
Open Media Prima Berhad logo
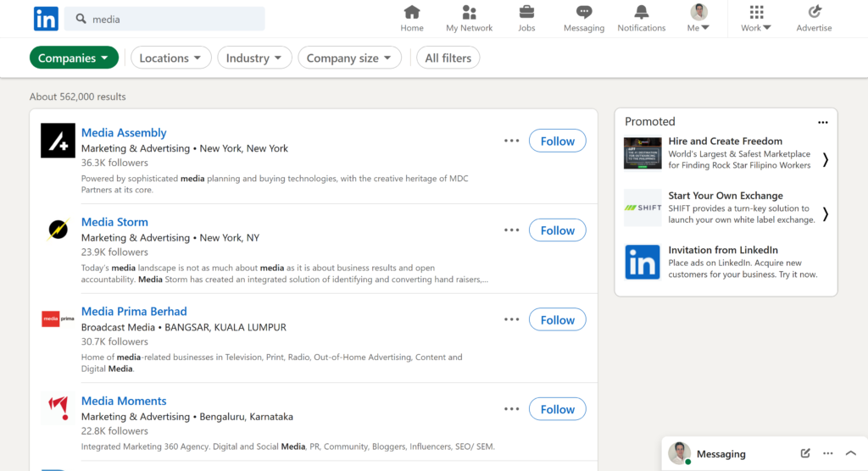(58, 319)
